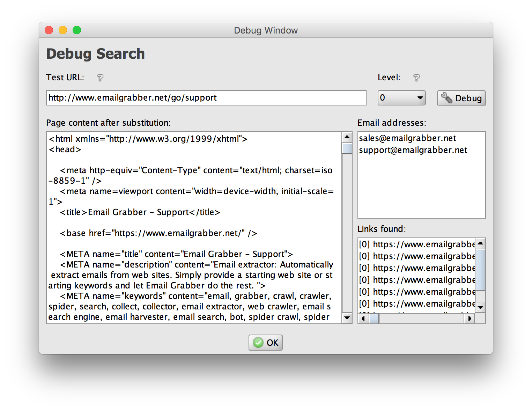
Task: Click the page content scroll up arrow
Action: click(x=347, y=137)
